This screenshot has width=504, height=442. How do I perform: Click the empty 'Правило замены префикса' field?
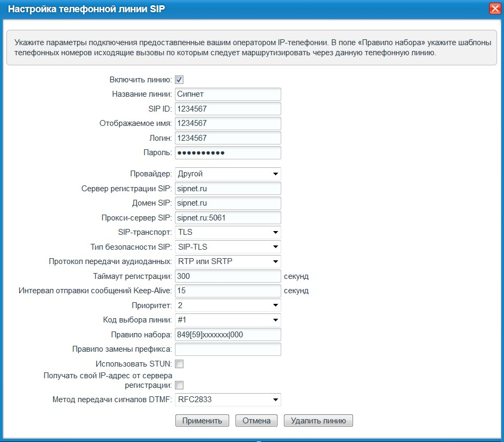227,349
